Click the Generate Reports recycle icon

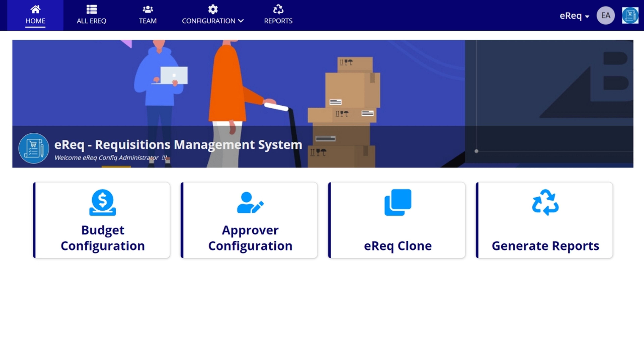click(545, 202)
